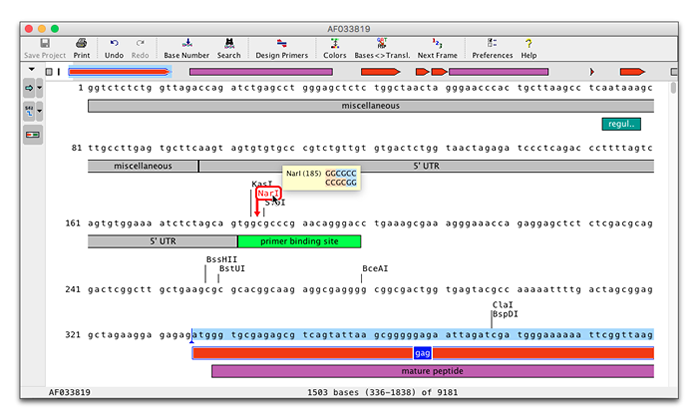Open dropdown next to enzyme sites icon

coord(40,111)
